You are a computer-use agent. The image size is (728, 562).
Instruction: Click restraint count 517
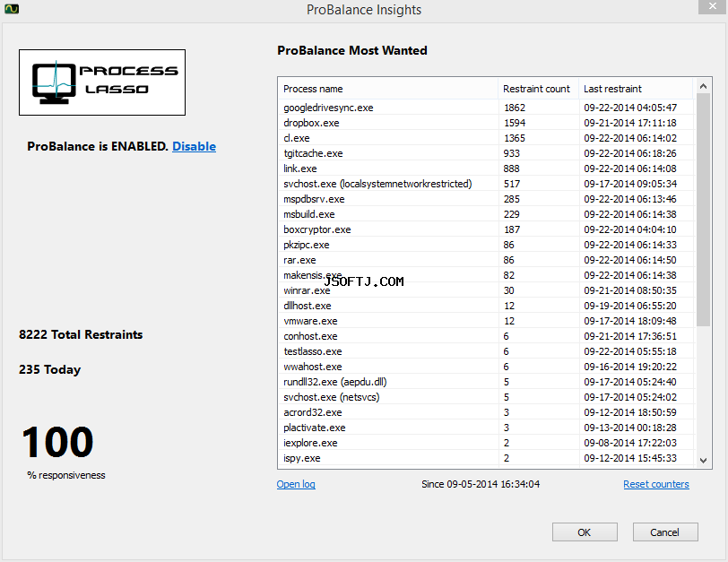[x=512, y=184]
